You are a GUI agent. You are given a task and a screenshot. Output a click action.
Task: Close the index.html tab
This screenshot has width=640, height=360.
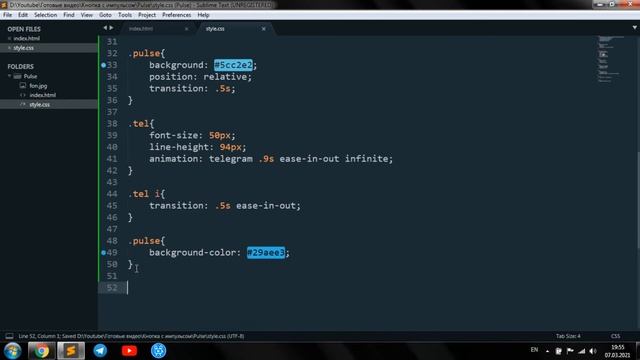pyautogui.click(x=187, y=29)
